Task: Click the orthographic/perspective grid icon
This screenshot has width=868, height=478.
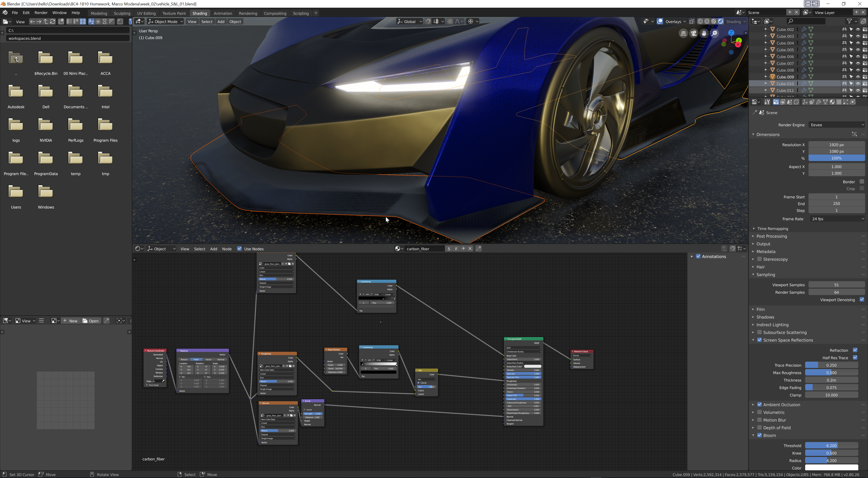Action: point(683,33)
